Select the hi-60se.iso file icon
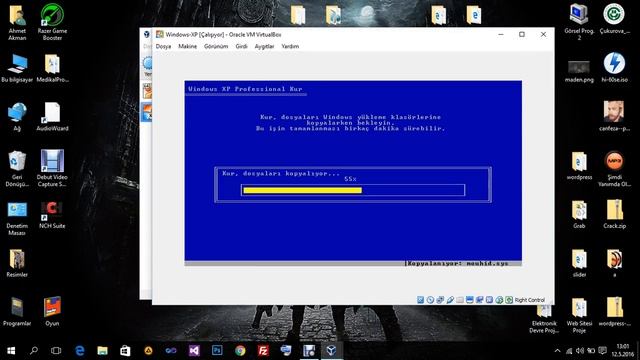The height and width of the screenshot is (360, 640). point(614,68)
